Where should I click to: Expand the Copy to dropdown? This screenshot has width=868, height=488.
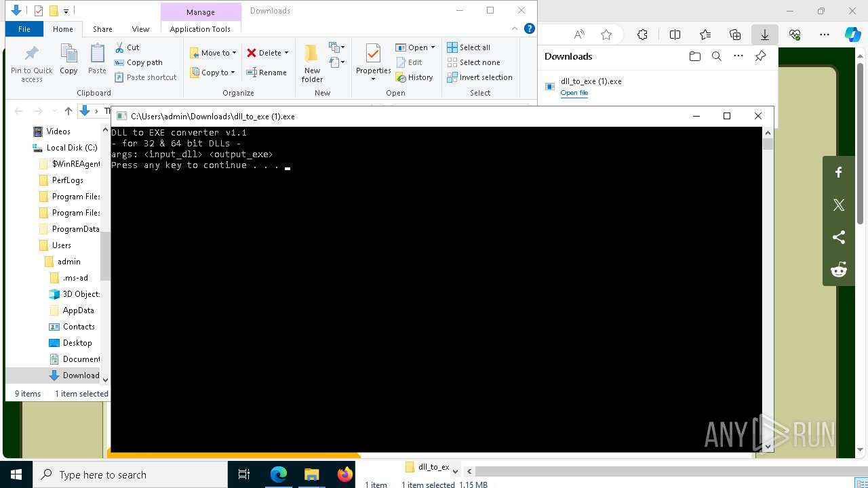[x=233, y=73]
